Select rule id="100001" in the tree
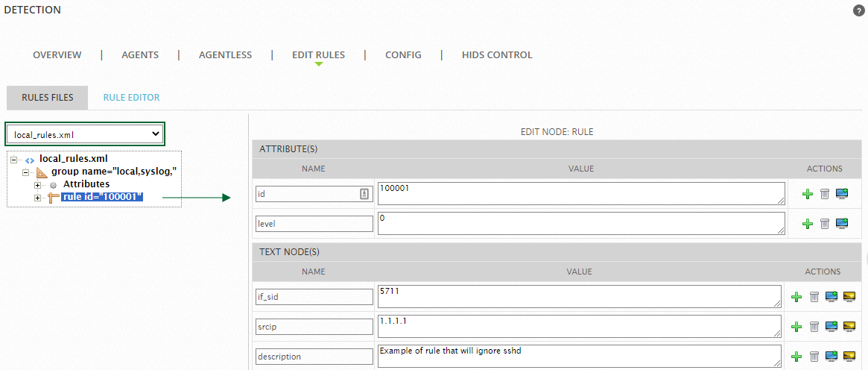Viewport: 868px width, 370px height. [102, 197]
